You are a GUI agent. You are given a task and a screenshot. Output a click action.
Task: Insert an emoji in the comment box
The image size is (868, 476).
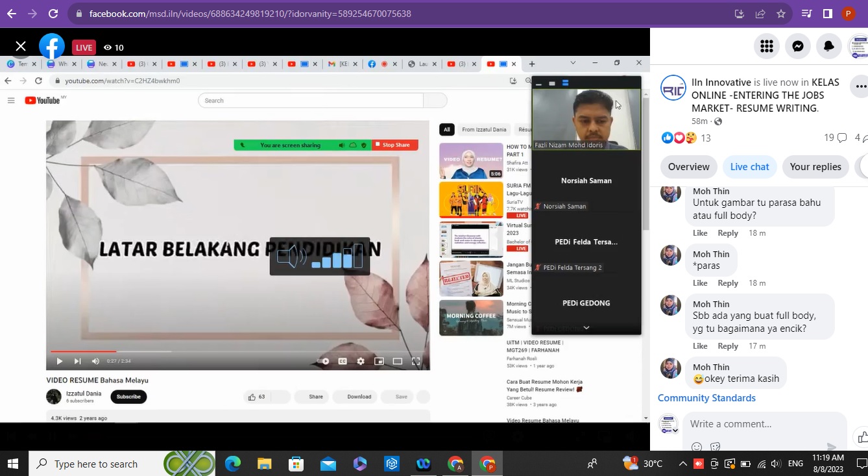pos(697,447)
